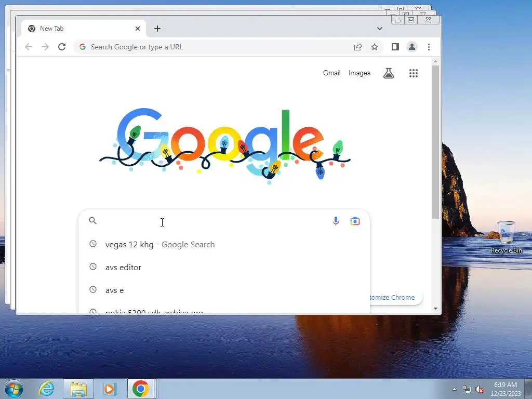Show hidden tray icons arrow
532x399 pixels.
[454, 389]
